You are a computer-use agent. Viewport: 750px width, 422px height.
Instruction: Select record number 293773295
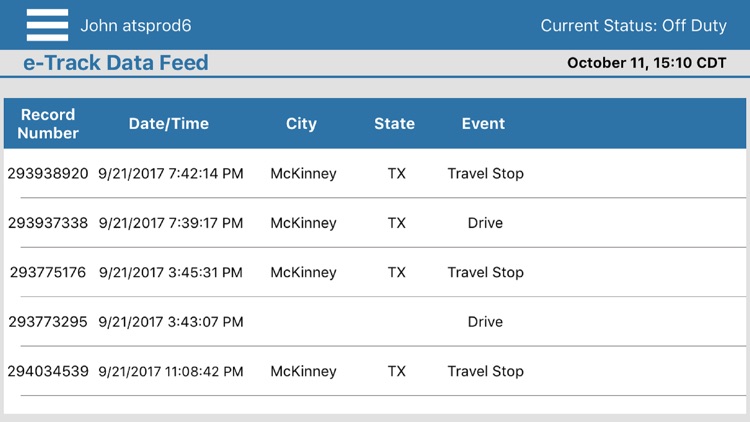tap(48, 322)
